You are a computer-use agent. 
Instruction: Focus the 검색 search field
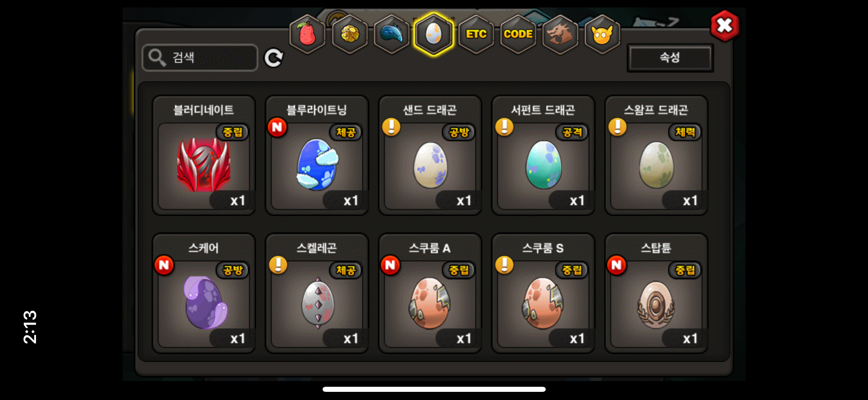(200, 58)
